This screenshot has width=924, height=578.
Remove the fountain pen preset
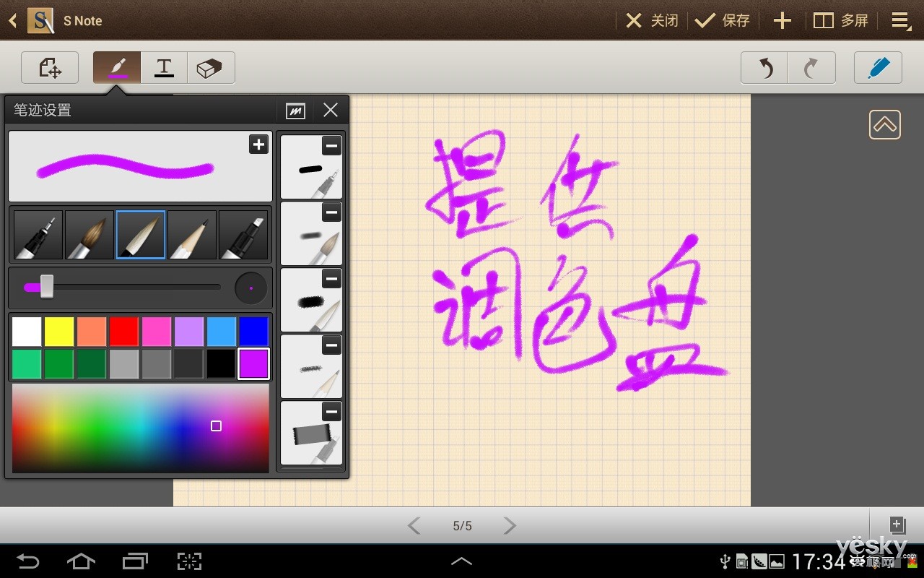331,146
